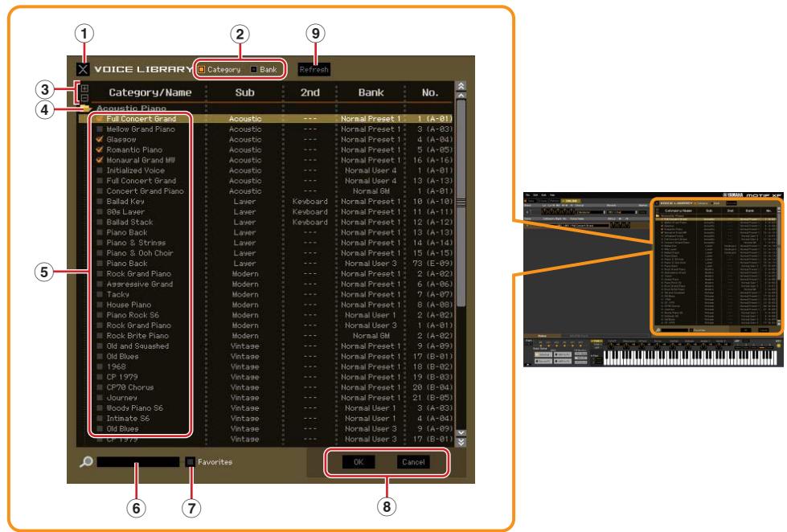Viewport: 787px width, 532px height.
Task: Sort by Sub column header
Action: click(x=245, y=92)
